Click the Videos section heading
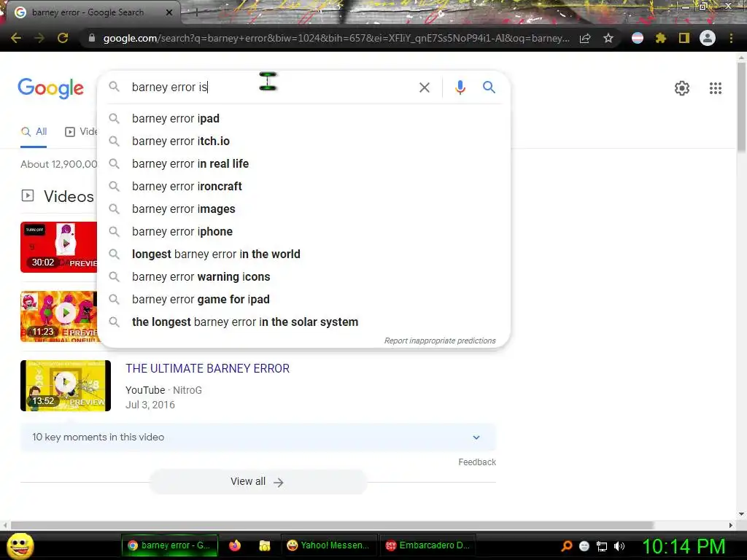747x560 pixels. (x=69, y=196)
